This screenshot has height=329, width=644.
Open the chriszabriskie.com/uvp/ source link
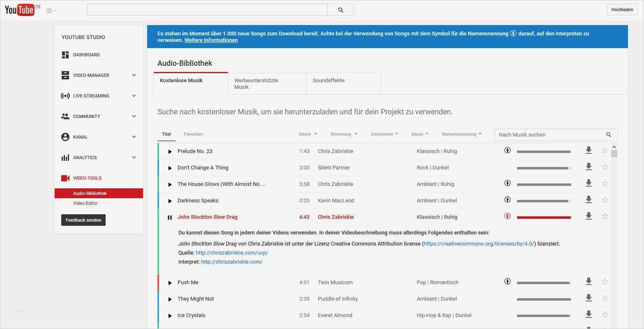[232, 253]
